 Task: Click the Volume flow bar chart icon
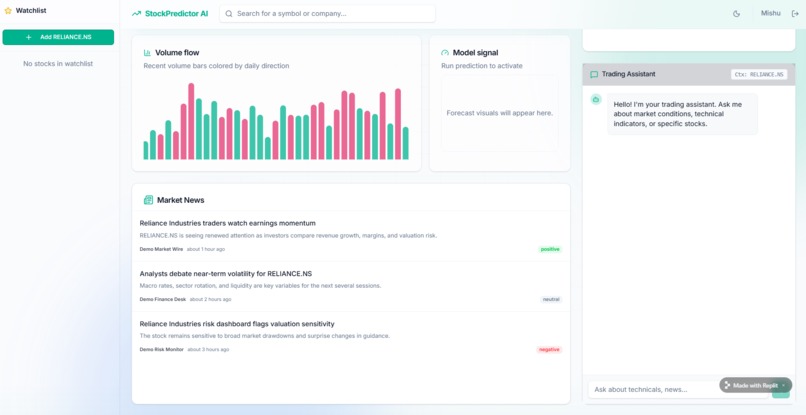pos(147,52)
